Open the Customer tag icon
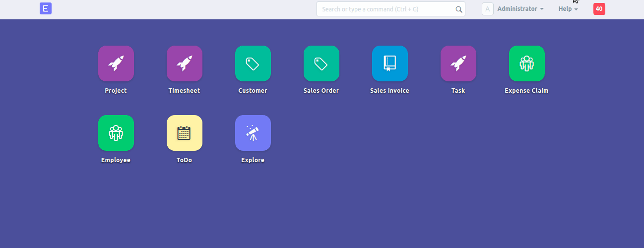This screenshot has width=644, height=248. click(x=253, y=63)
